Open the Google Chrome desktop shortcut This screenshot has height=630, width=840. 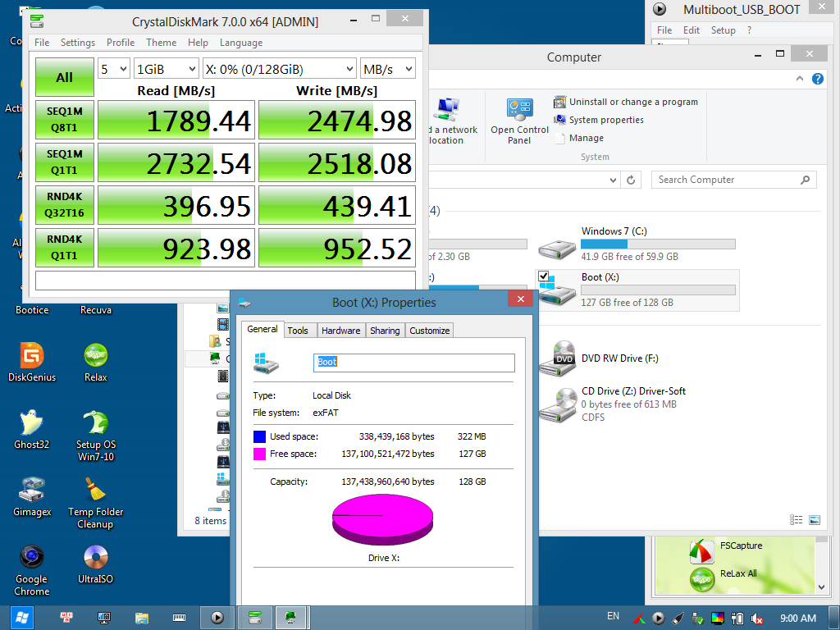point(32,571)
